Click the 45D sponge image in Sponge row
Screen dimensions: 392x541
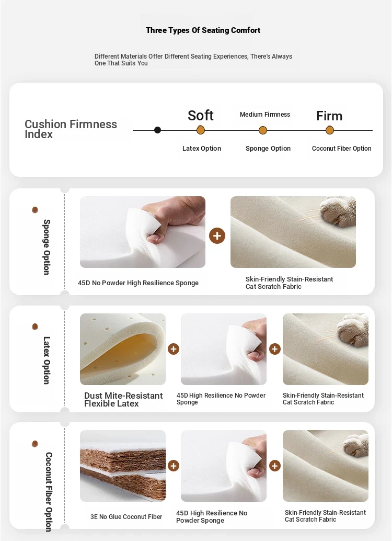(143, 232)
